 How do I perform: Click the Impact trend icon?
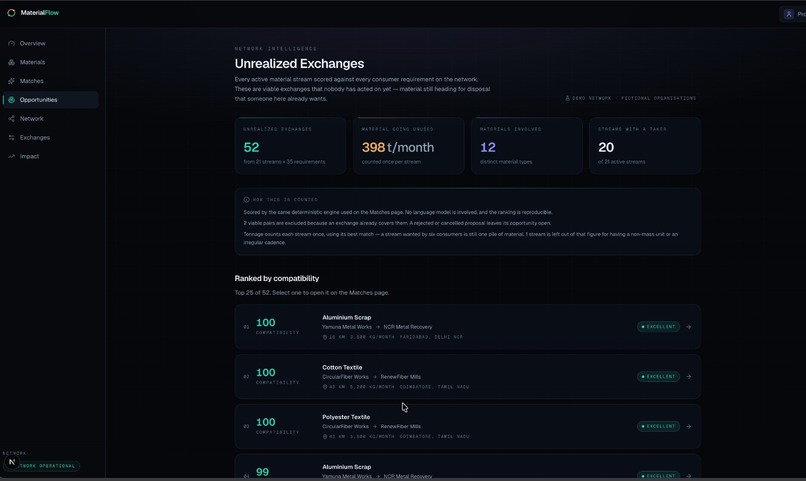coord(11,156)
